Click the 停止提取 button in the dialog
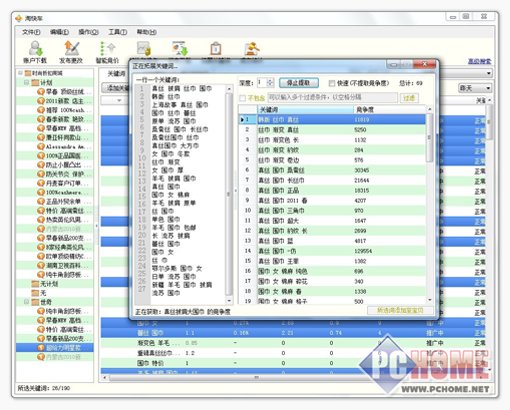The height and width of the screenshot is (410, 510). (299, 83)
